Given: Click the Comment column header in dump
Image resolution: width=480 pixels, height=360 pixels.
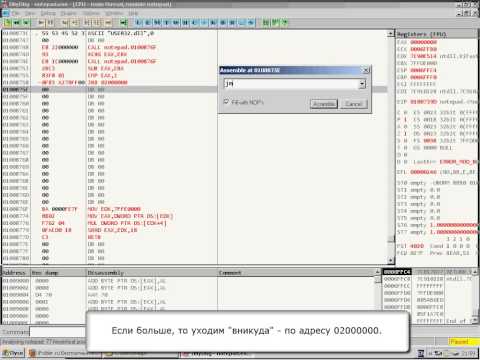Looking at the screenshot, I should 297,273.
